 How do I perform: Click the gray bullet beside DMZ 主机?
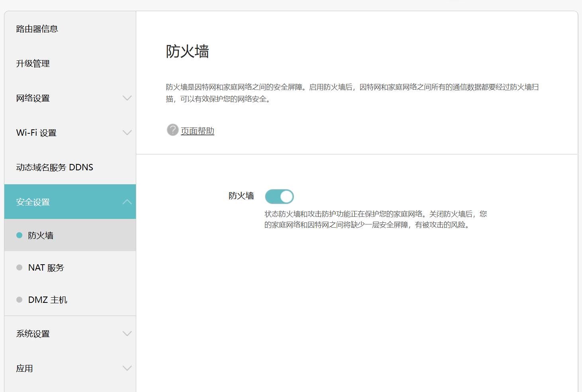(19, 300)
